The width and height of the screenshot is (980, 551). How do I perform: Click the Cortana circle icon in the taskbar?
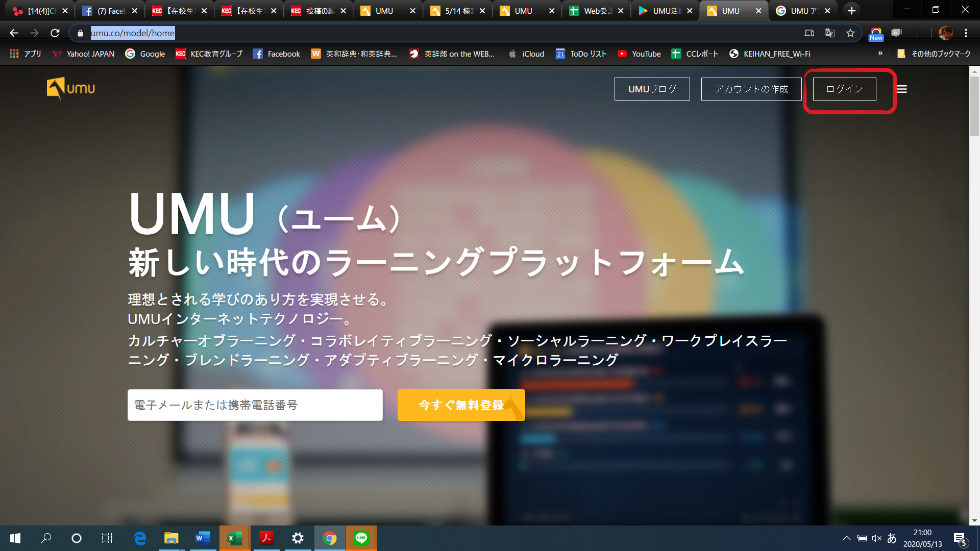77,538
